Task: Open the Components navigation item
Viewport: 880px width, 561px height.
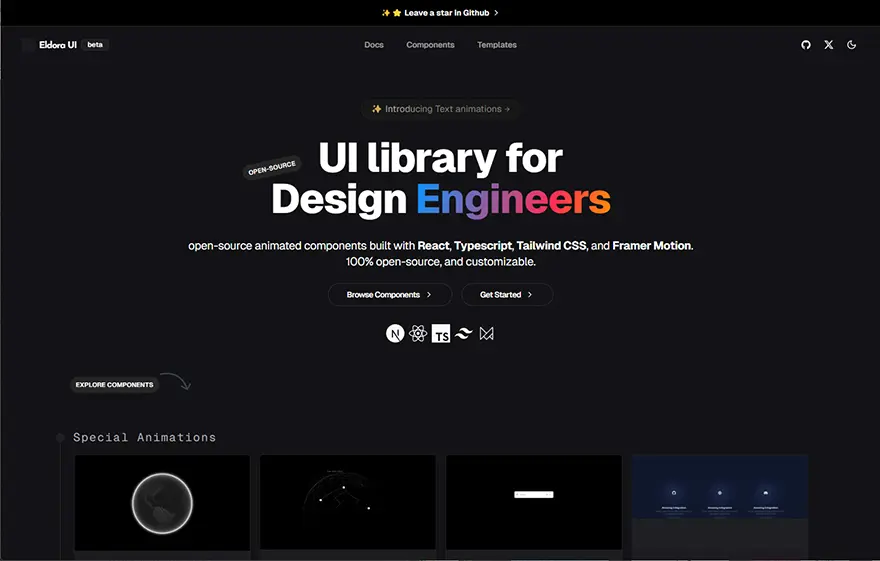Action: [430, 45]
